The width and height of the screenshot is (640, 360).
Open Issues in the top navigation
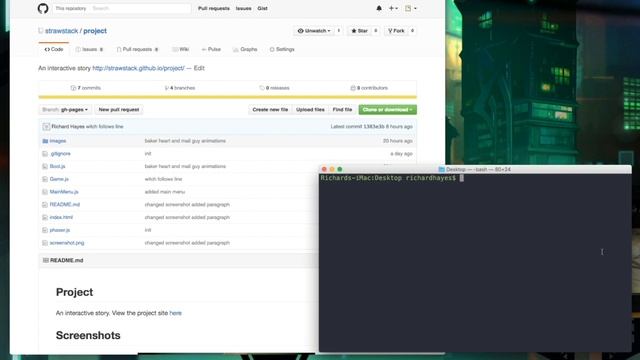pyautogui.click(x=243, y=8)
